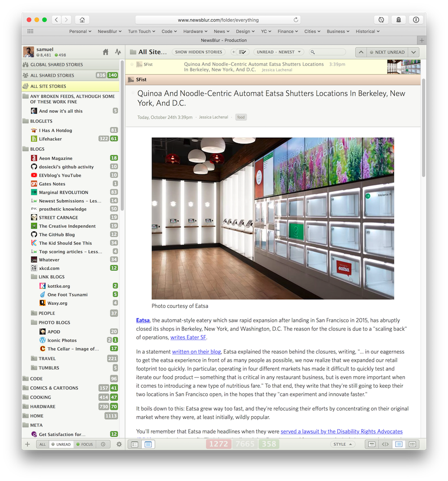Switch to grid view using bottom-right icon

[412, 444]
